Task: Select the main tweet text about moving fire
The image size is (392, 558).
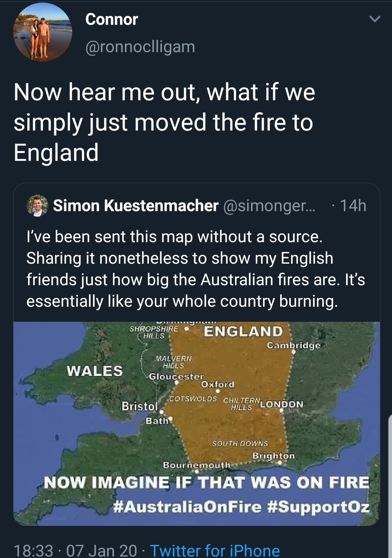Action: pyautogui.click(x=164, y=122)
